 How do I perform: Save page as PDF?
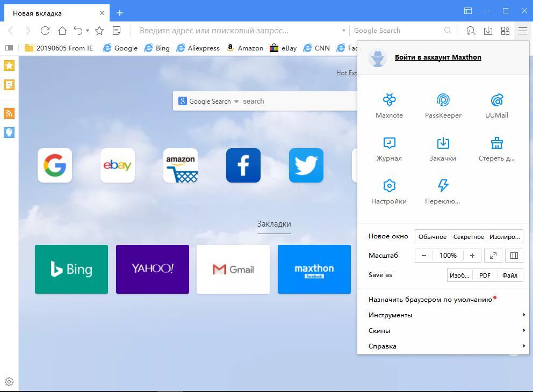click(485, 275)
